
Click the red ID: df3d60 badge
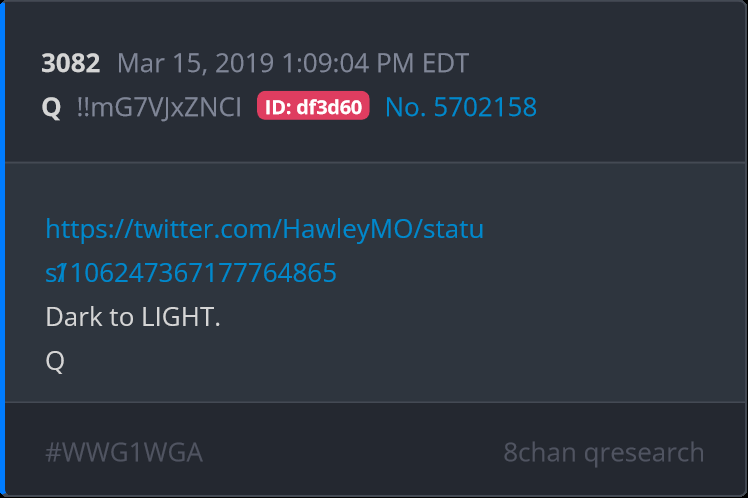(313, 106)
